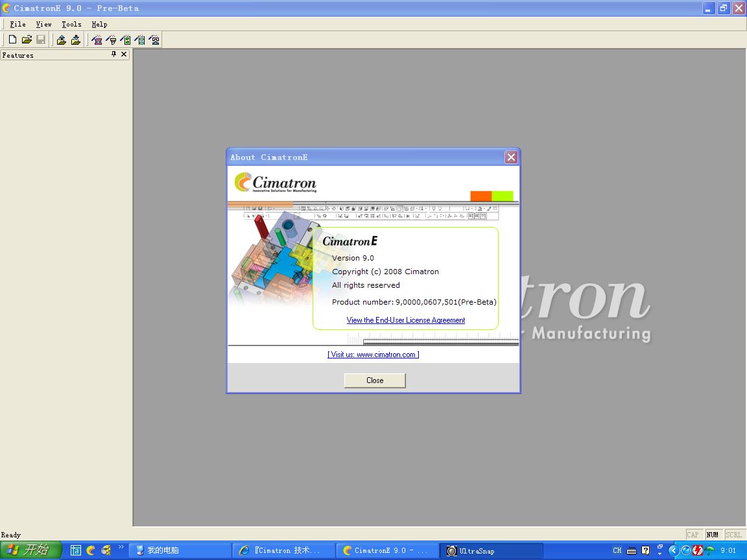Click the red lightning tray icon

click(698, 550)
